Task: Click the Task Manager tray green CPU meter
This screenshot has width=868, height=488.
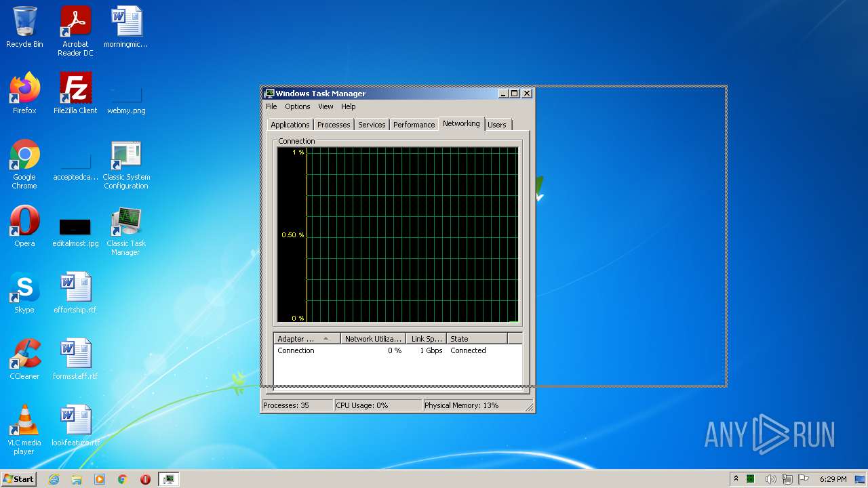Action: click(x=751, y=479)
